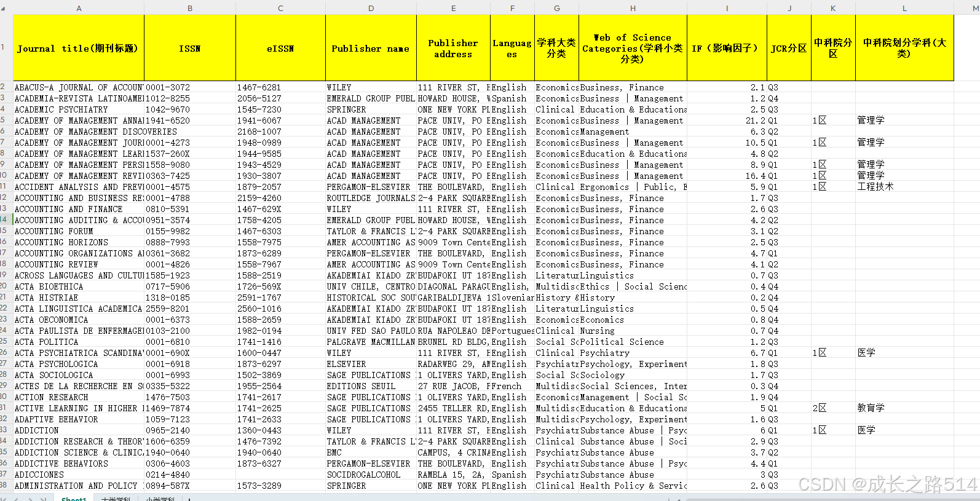Select column D header
The width and height of the screenshot is (980, 501).
pyautogui.click(x=371, y=8)
